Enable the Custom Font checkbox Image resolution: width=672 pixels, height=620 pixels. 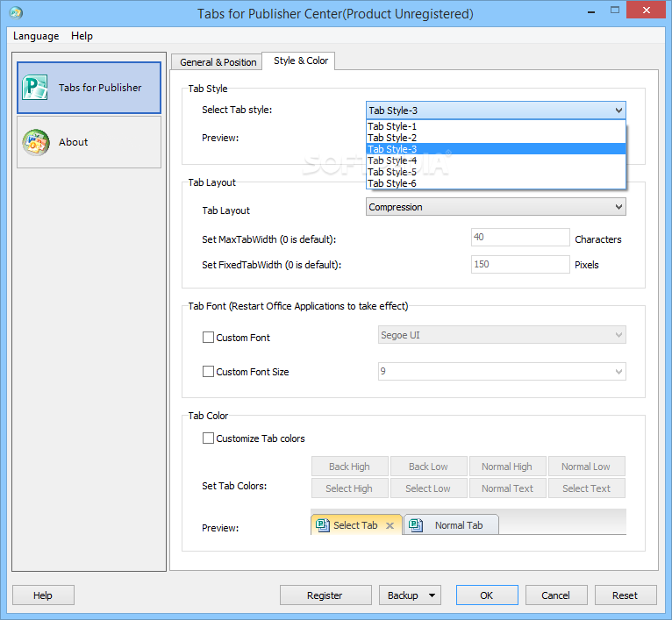[208, 338]
